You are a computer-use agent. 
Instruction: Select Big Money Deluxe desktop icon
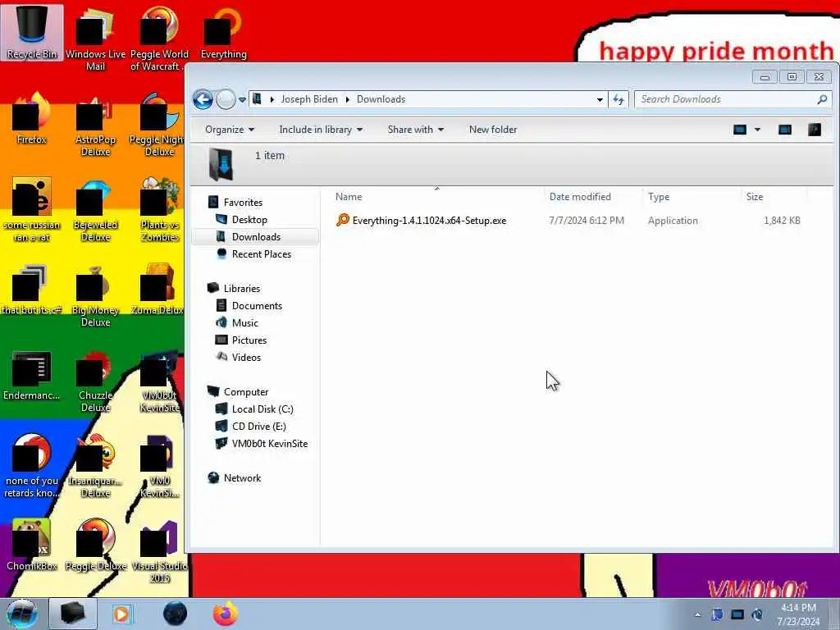pos(95,295)
